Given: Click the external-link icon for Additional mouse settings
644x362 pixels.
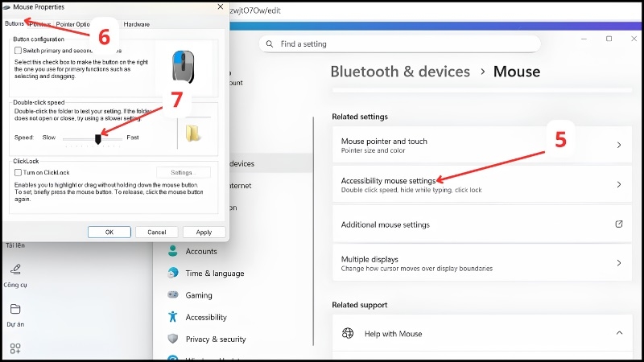Looking at the screenshot, I should (x=619, y=224).
